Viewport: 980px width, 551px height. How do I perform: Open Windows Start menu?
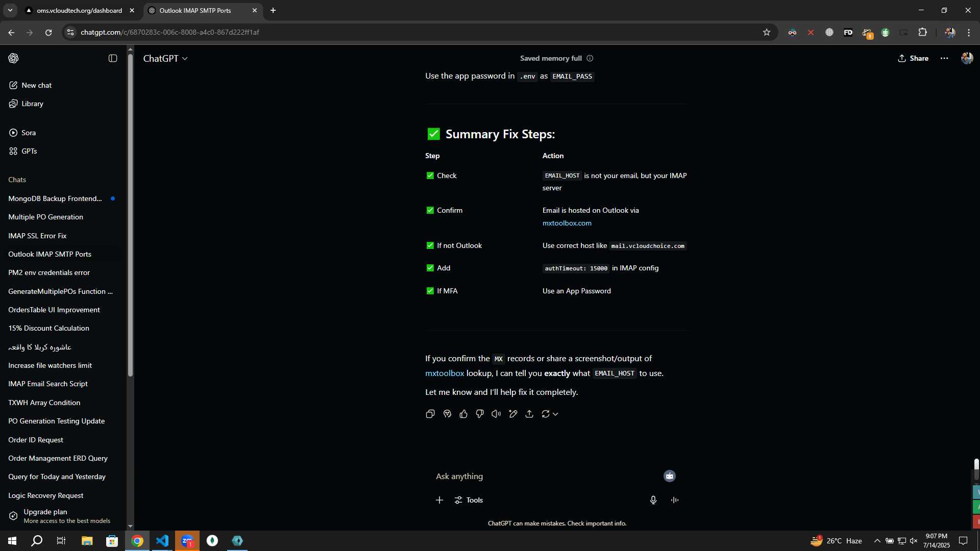(x=12, y=541)
